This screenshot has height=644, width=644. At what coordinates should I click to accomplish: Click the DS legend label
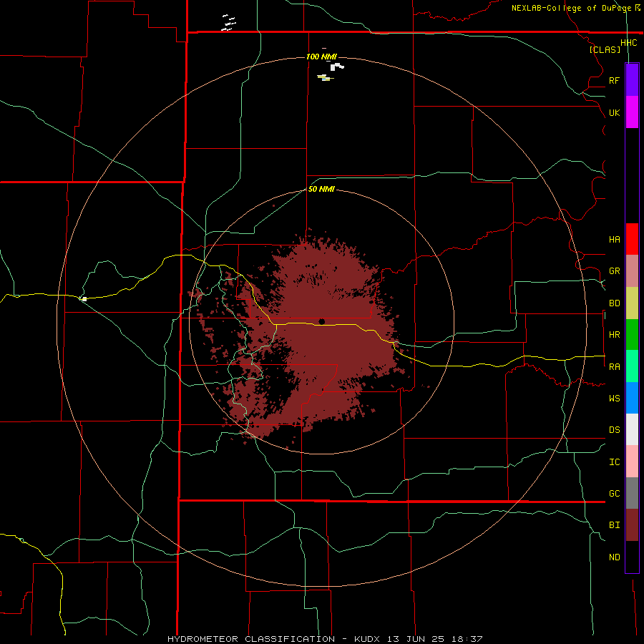point(614,430)
